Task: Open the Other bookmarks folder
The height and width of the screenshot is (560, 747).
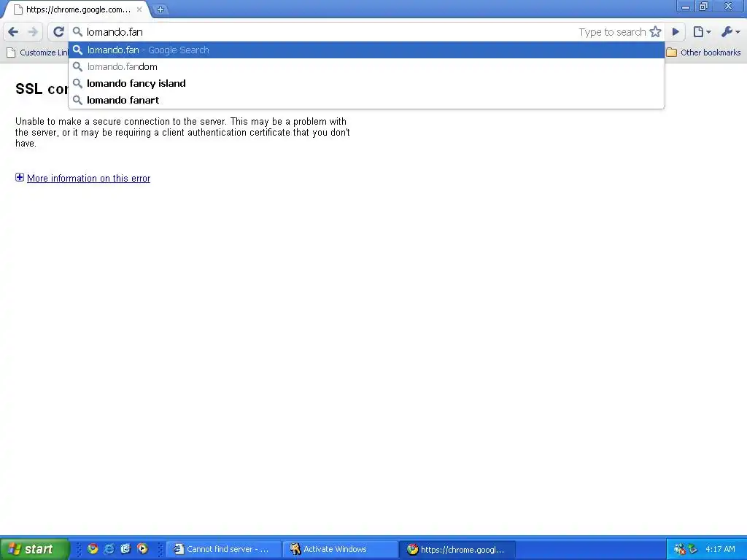Action: (x=704, y=52)
